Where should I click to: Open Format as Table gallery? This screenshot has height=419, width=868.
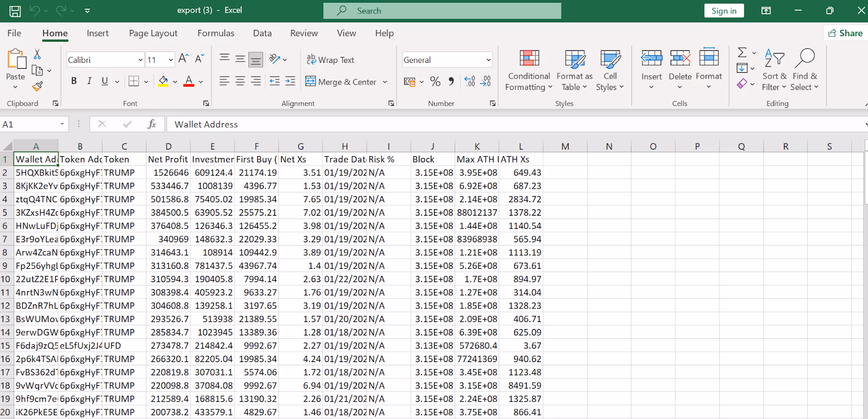pos(575,70)
